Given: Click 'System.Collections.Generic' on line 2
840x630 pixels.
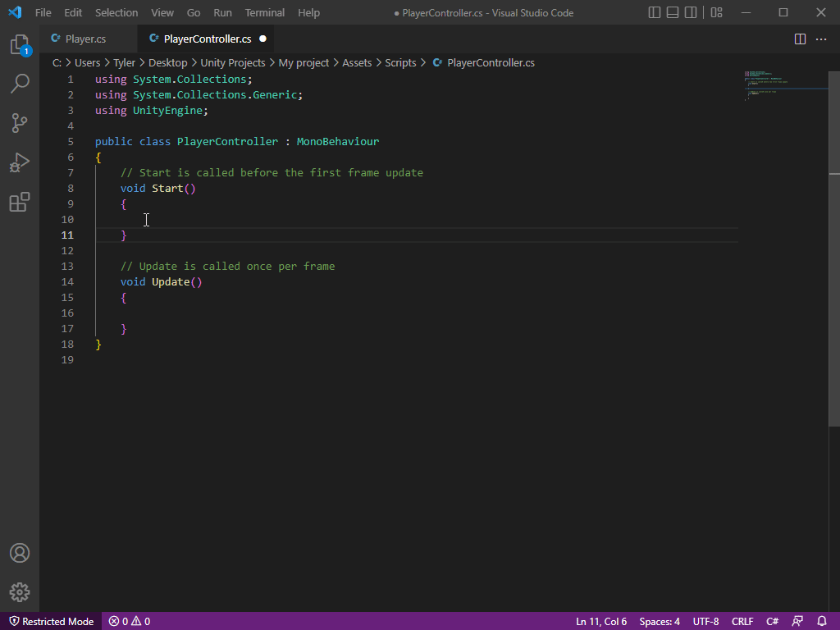Looking at the screenshot, I should coord(215,95).
